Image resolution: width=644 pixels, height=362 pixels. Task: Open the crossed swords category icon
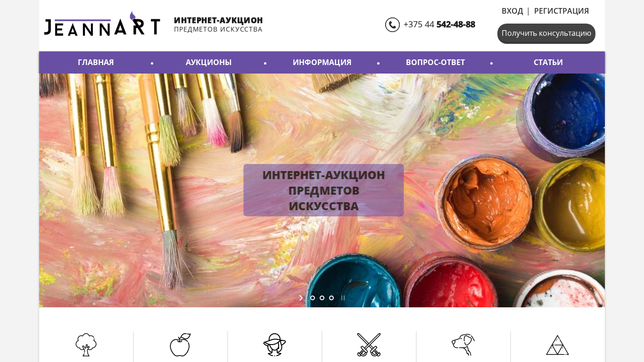369,345
